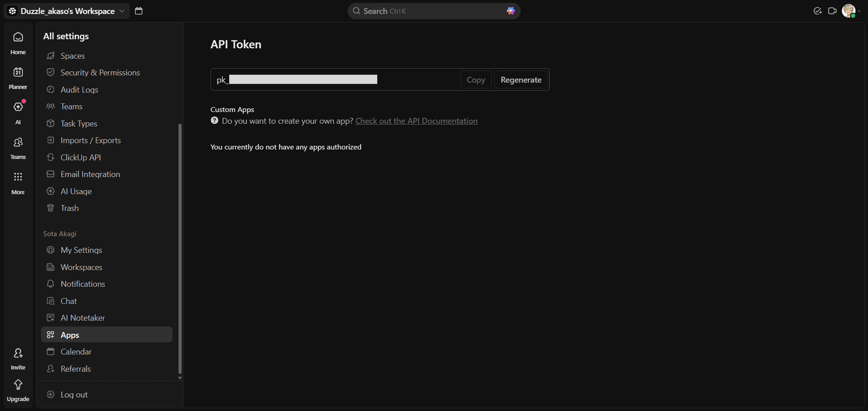
Task: Open the calendar icon next to workspace name
Action: 139,11
